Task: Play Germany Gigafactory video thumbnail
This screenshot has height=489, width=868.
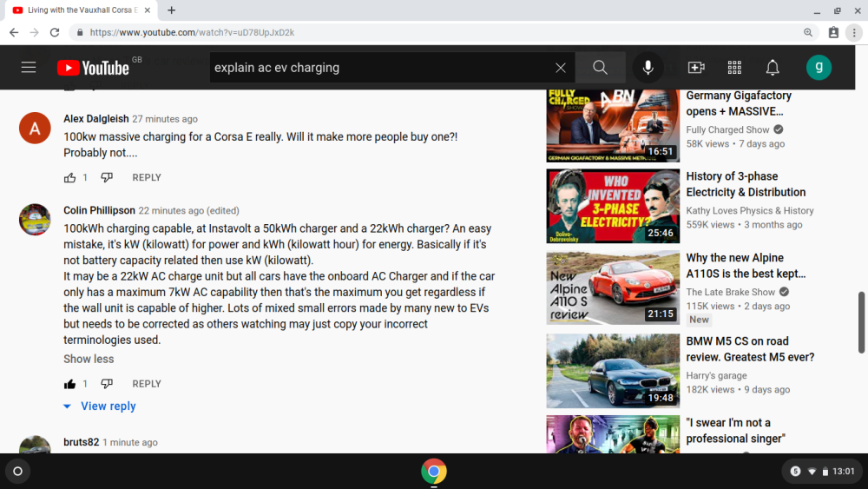Action: pos(613,126)
